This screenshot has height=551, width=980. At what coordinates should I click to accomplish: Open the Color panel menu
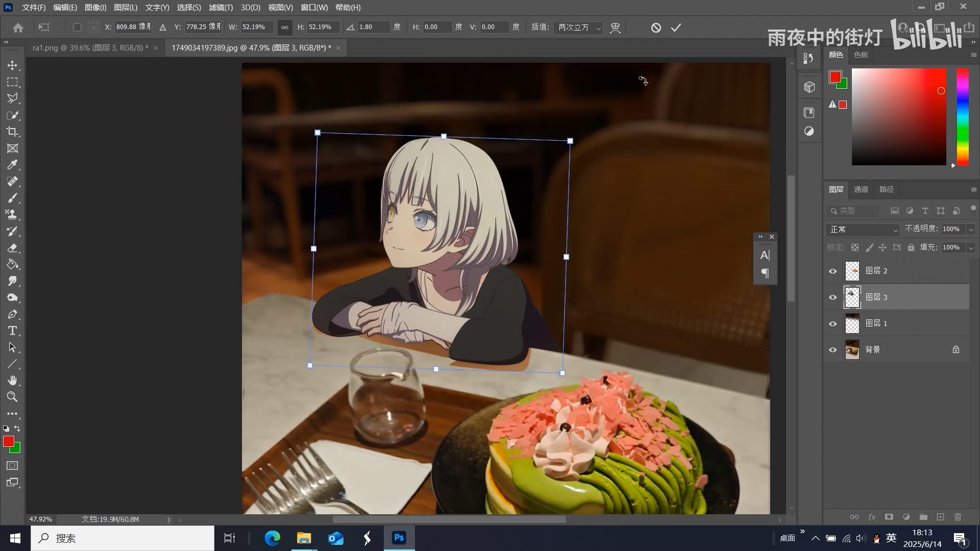[973, 55]
